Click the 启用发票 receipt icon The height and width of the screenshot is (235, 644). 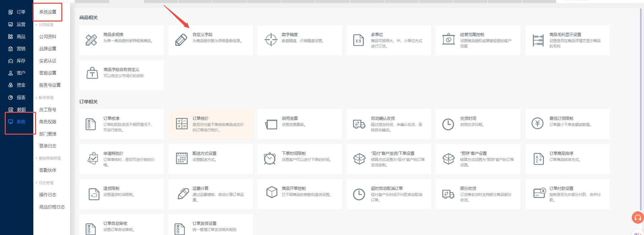tap(271, 124)
